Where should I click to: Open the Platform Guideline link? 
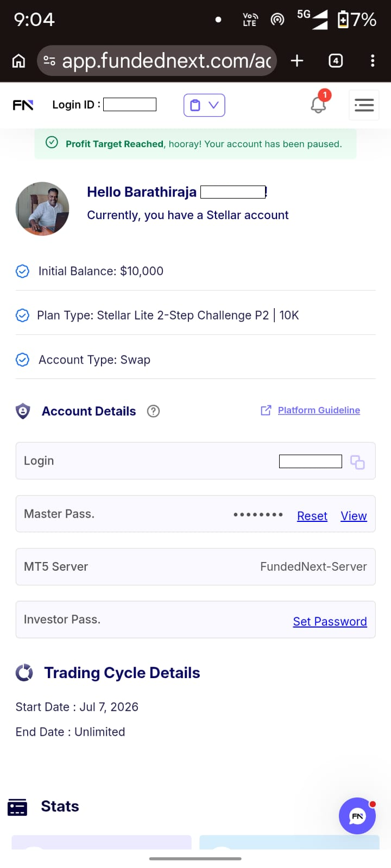[319, 410]
